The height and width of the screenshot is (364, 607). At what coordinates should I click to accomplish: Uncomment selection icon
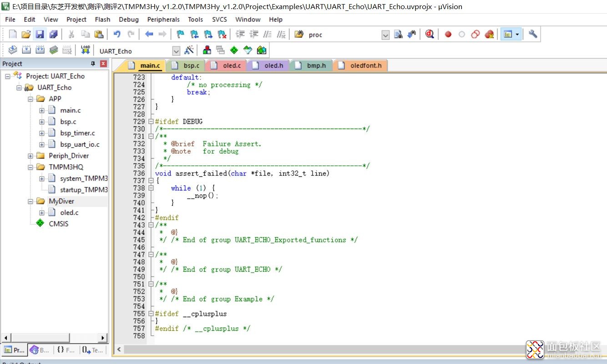pos(281,35)
